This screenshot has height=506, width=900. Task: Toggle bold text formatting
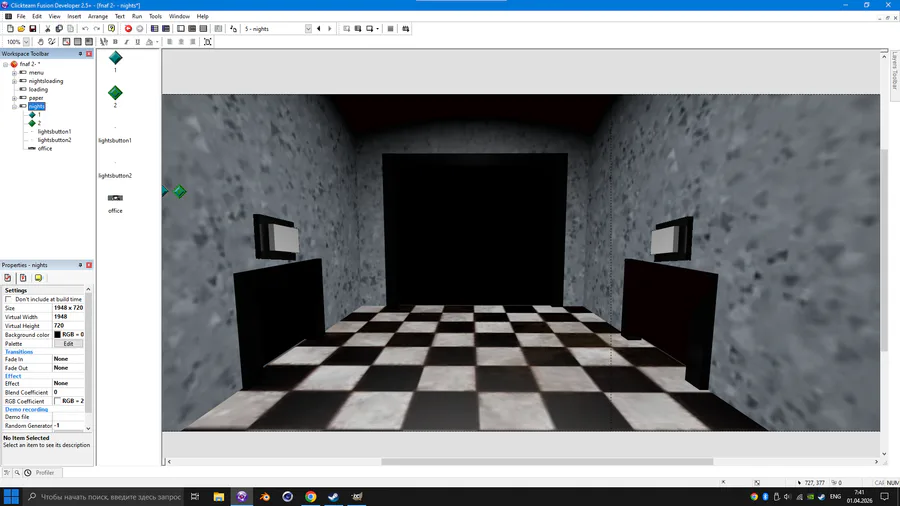pyautogui.click(x=115, y=42)
